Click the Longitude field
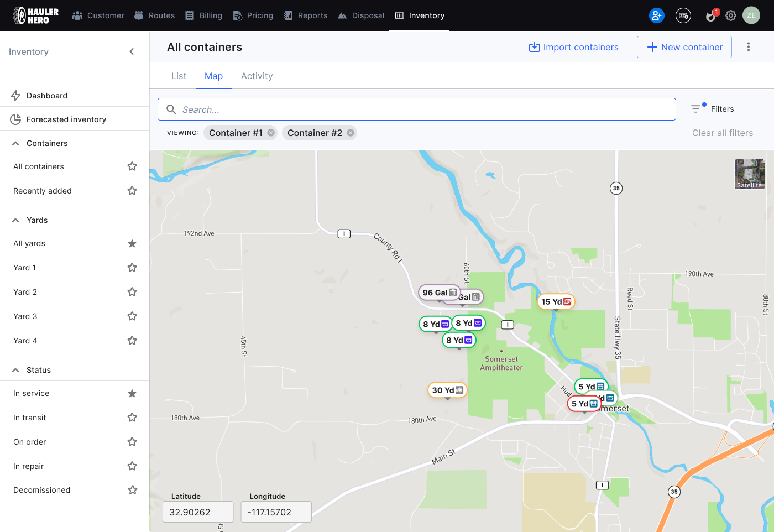The width and height of the screenshot is (774, 532). pyautogui.click(x=276, y=512)
